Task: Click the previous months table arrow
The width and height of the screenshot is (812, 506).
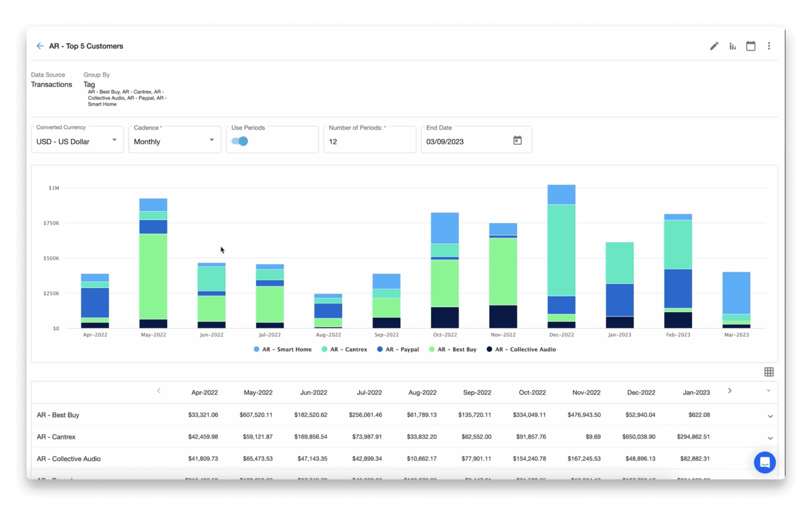Action: pyautogui.click(x=159, y=391)
